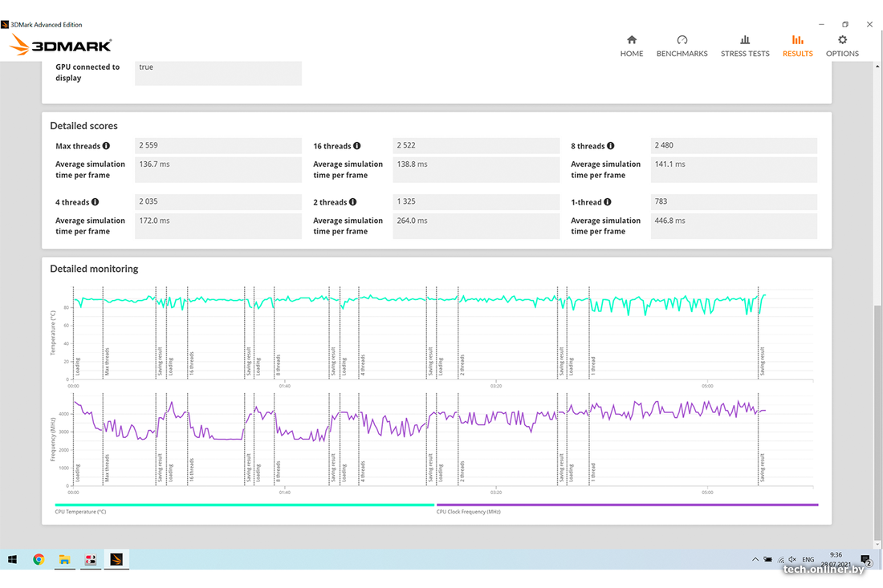The height and width of the screenshot is (588, 883).
Task: Toggle the CPU Clock Frequency legend bar
Action: pos(627,505)
